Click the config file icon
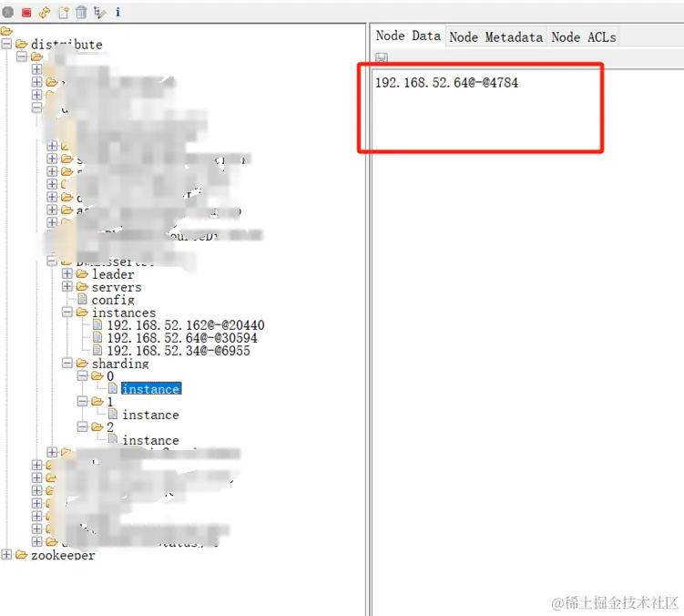The width and height of the screenshot is (684, 616). click(83, 300)
